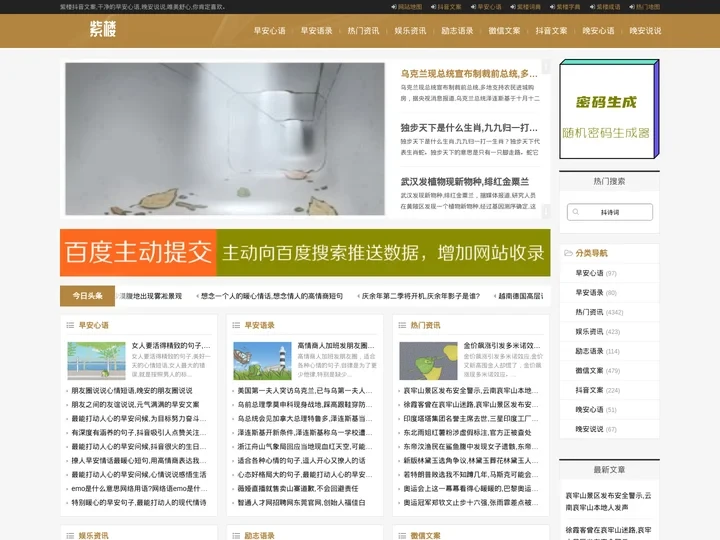This screenshot has width=720, height=540.
Task: Open 抖音文案 in the main navigation
Action: point(551,31)
